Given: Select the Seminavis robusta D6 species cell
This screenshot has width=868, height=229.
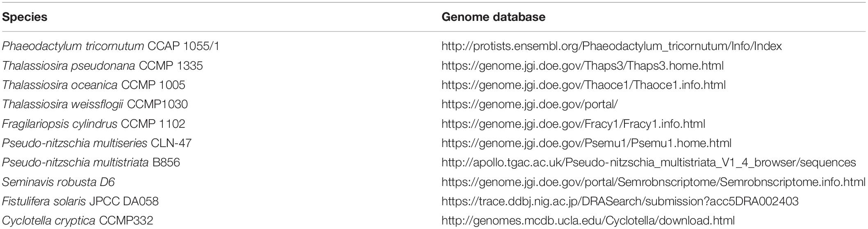Looking at the screenshot, I should 59,182.
